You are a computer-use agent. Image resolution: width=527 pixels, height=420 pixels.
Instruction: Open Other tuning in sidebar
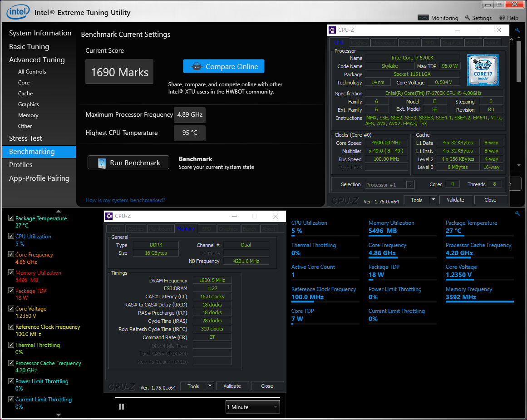tap(25, 126)
